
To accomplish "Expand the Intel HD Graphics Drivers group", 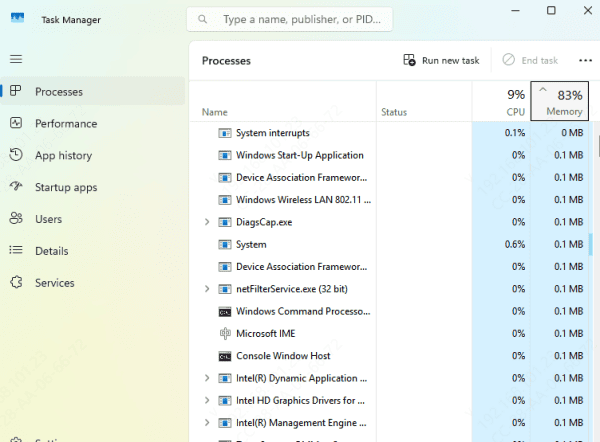I will pos(207,400).
